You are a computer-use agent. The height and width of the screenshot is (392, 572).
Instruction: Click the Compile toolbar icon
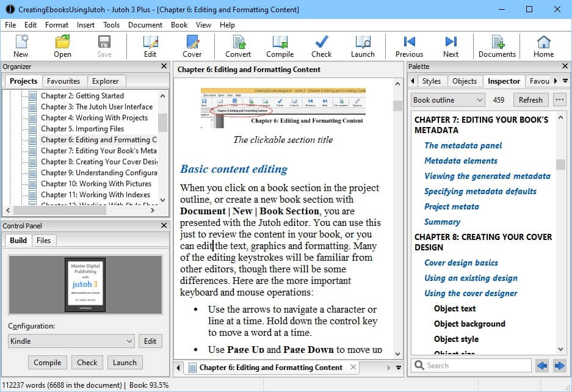[280, 46]
